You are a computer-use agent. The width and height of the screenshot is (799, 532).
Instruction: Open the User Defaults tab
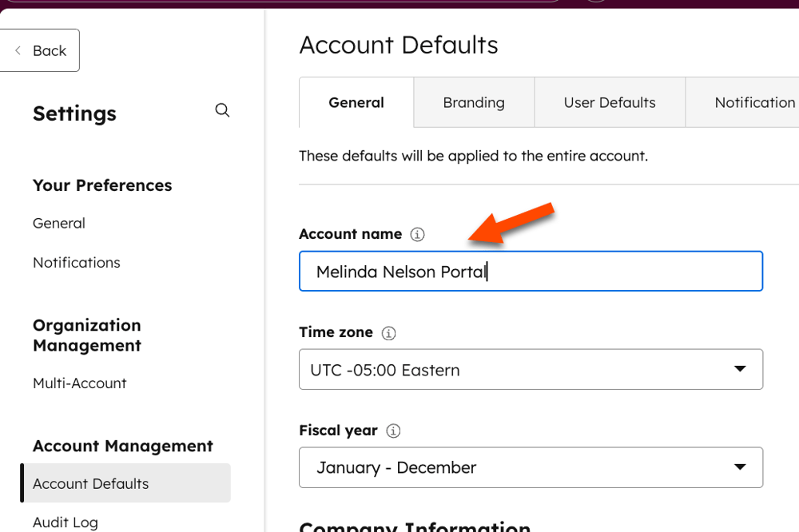click(x=610, y=101)
